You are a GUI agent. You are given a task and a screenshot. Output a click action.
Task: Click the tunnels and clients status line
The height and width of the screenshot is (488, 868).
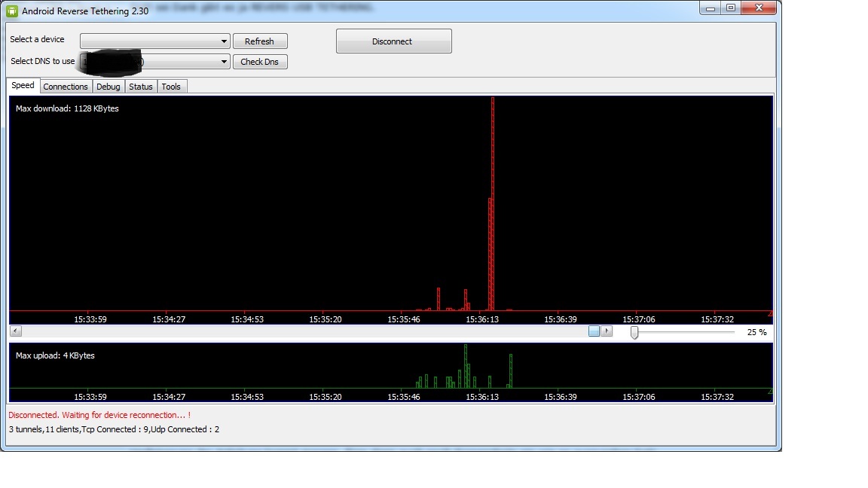(114, 429)
